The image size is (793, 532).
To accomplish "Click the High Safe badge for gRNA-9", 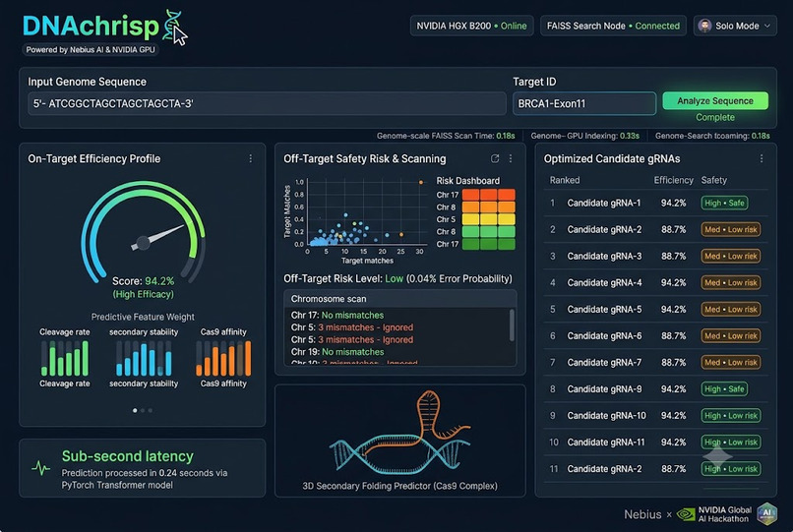I will 724,388.
